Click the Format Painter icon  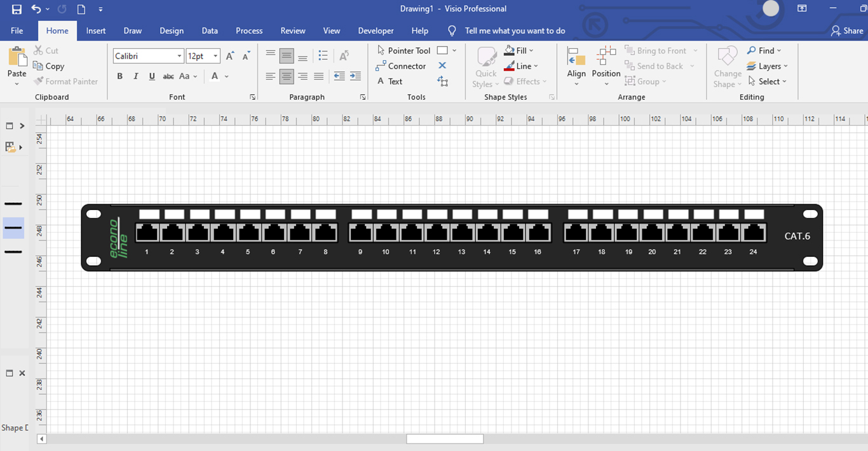tap(39, 81)
